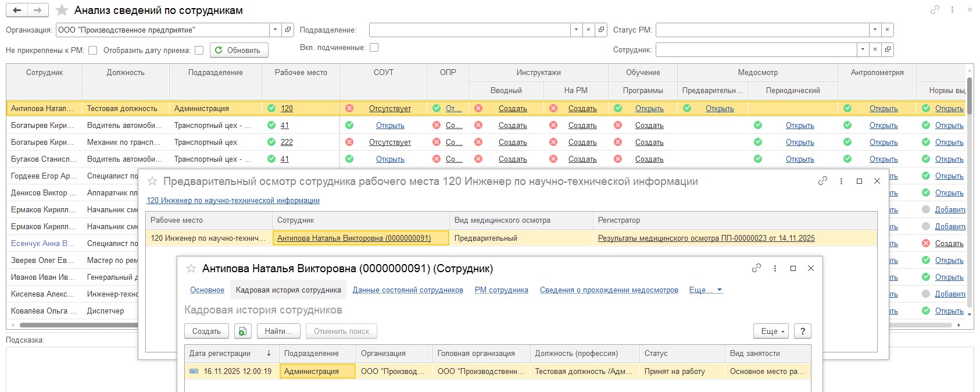Open the Статус РМ dropdown
This screenshot has height=392, width=980.
tap(875, 30)
